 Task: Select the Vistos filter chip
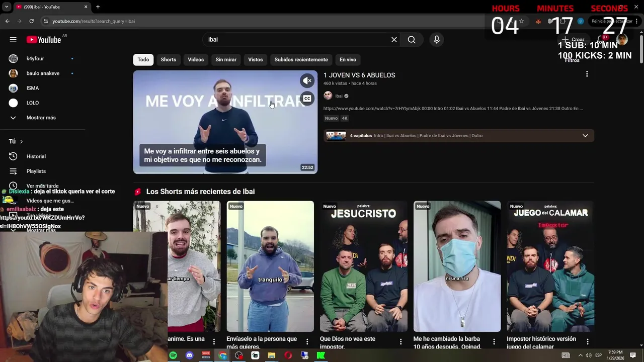256,60
